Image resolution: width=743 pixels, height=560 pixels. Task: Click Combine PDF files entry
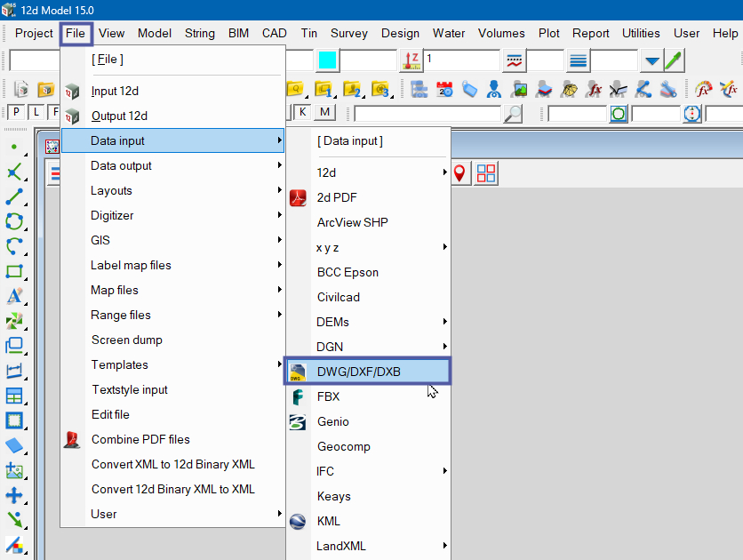click(x=140, y=439)
